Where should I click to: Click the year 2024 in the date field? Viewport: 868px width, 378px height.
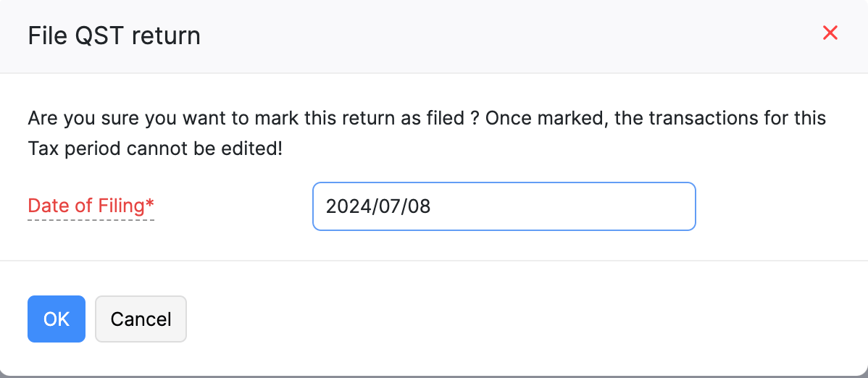(x=344, y=206)
